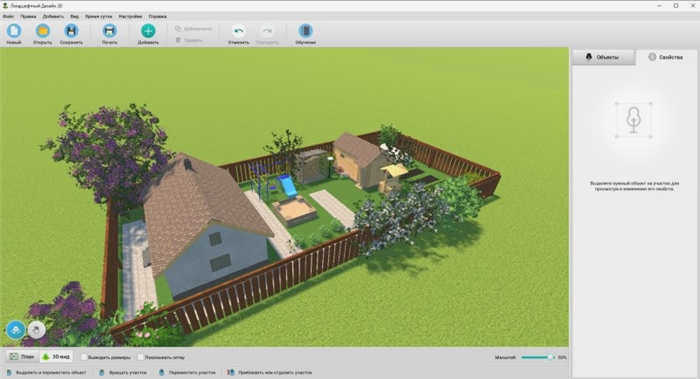Switch to the Объекты tab
Screen dimensions: 700x379
click(603, 57)
